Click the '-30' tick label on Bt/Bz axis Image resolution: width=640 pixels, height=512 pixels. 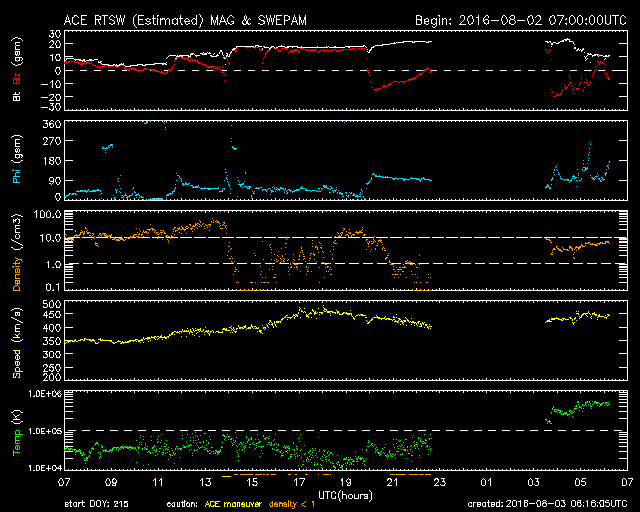(x=52, y=107)
